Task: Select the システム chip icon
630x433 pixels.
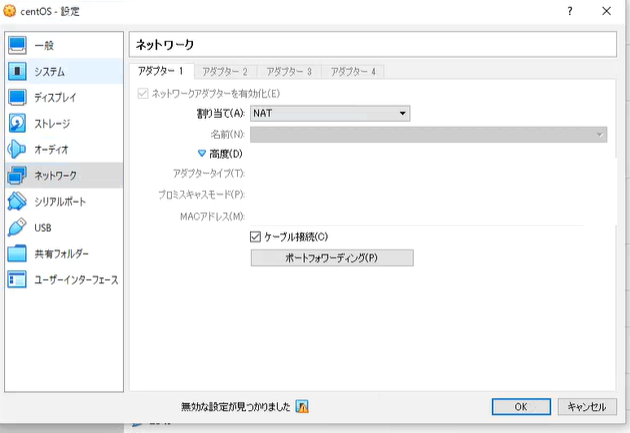Action: click(x=17, y=71)
